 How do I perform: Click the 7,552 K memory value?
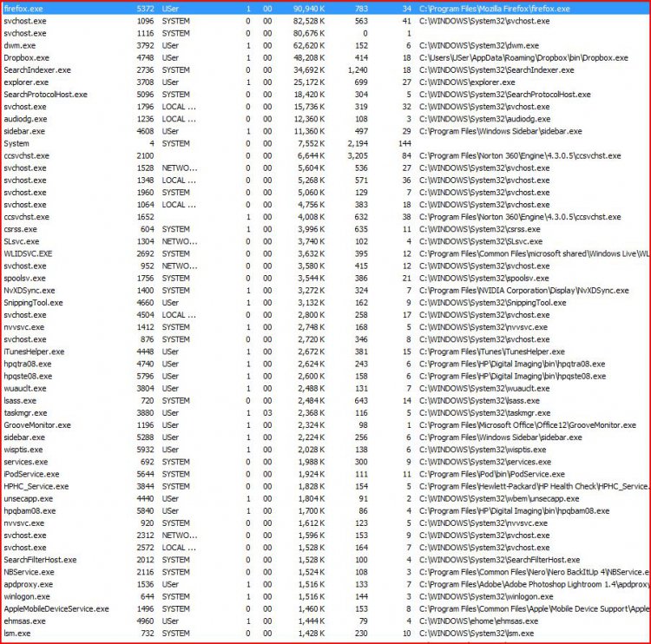point(312,144)
